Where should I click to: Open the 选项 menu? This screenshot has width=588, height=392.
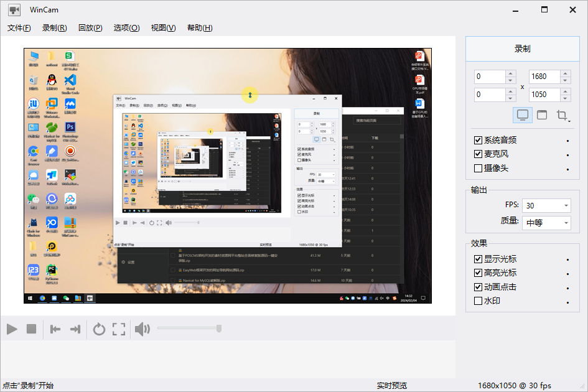pos(126,27)
